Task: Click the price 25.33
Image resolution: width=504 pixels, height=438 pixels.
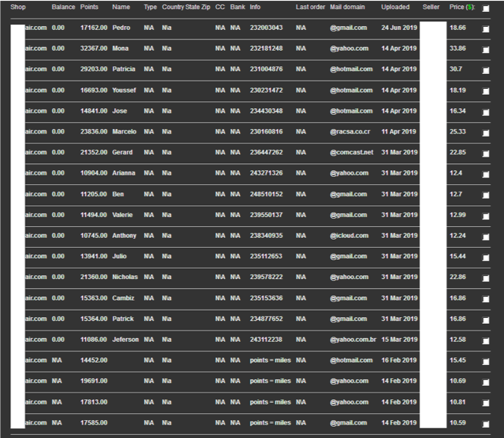Action: (458, 131)
